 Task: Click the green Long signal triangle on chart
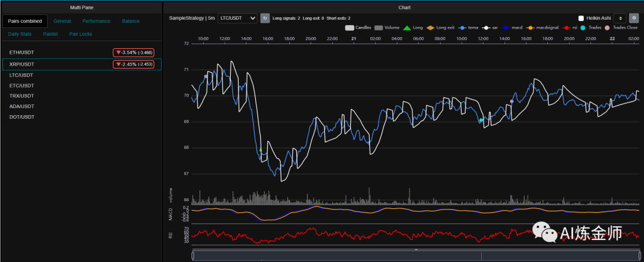261,150
